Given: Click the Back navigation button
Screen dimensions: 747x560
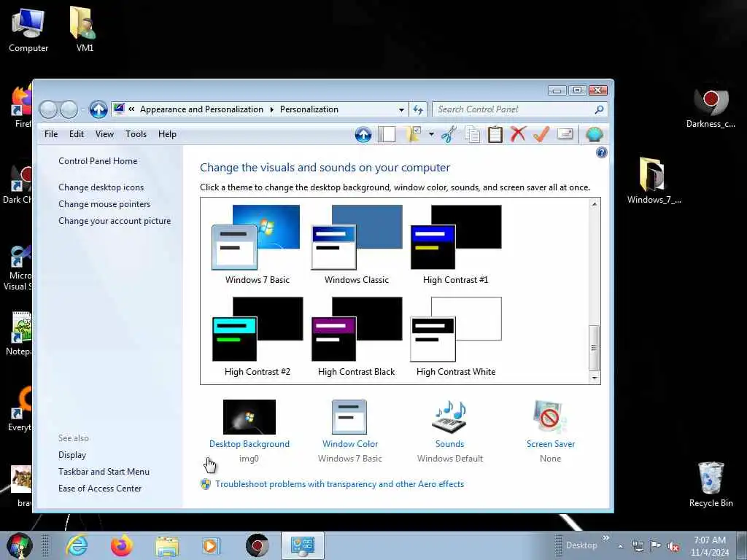Looking at the screenshot, I should click(47, 110).
